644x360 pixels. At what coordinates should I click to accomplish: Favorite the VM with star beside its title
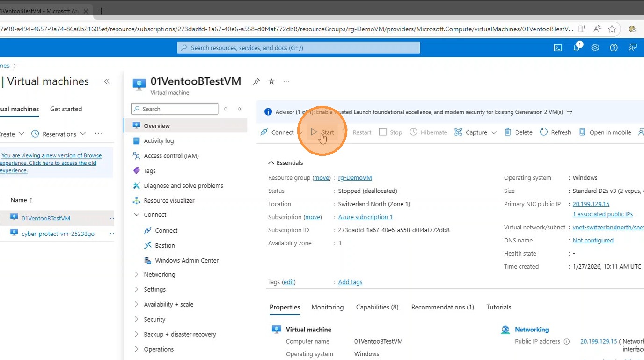(x=271, y=81)
